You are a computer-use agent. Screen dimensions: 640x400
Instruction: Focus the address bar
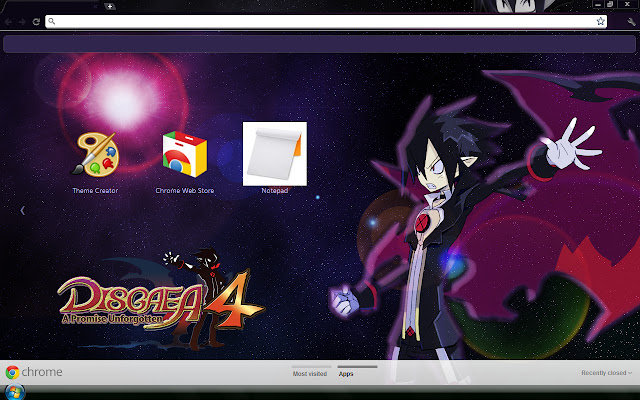point(326,22)
